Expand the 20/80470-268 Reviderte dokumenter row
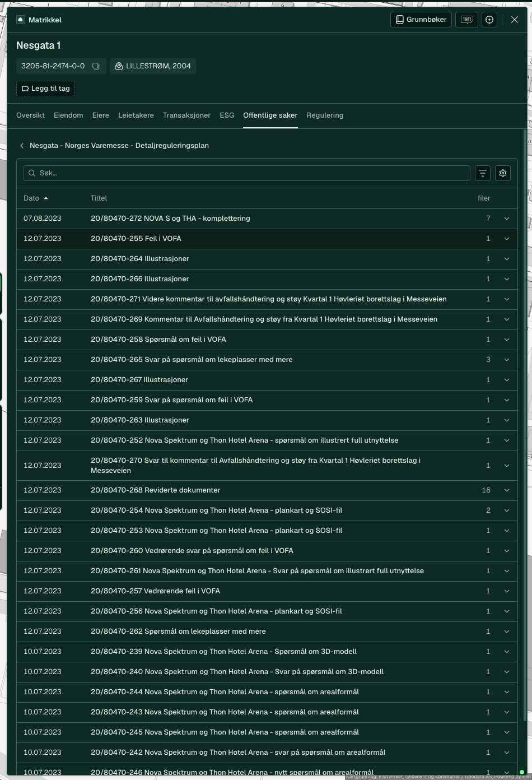The width and height of the screenshot is (532, 780). [507, 490]
